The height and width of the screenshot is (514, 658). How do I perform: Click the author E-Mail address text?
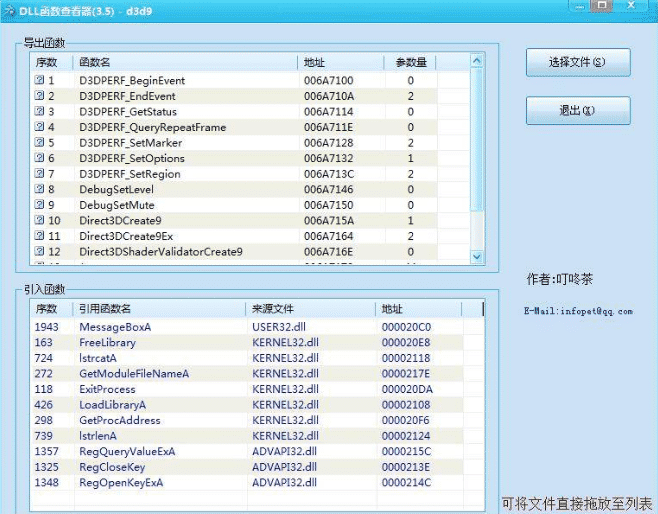(x=578, y=311)
